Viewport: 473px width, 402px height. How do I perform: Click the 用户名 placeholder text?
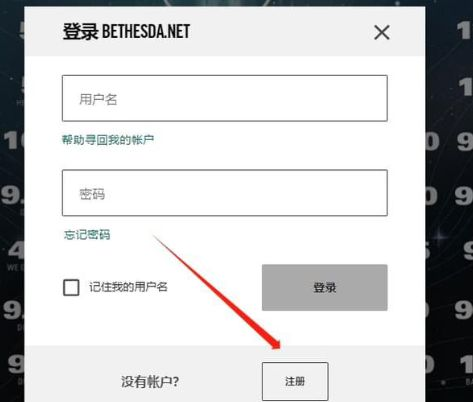point(98,99)
